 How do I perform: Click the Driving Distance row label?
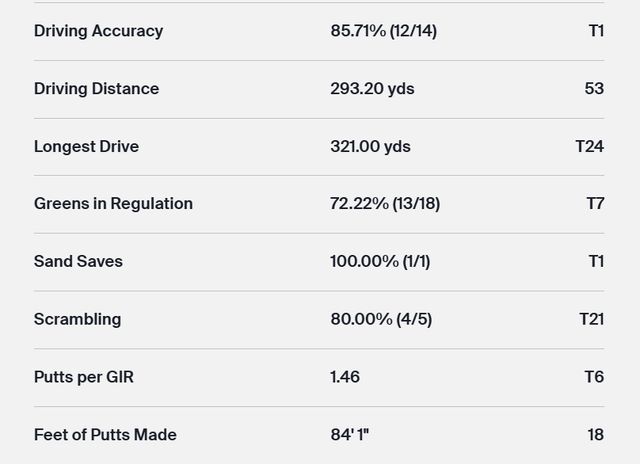point(96,89)
